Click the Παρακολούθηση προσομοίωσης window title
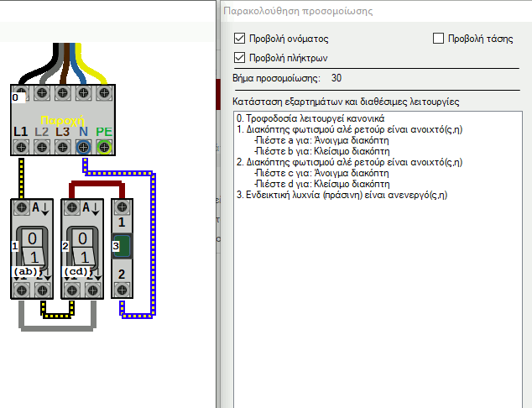The width and height of the screenshot is (532, 408). point(297,12)
